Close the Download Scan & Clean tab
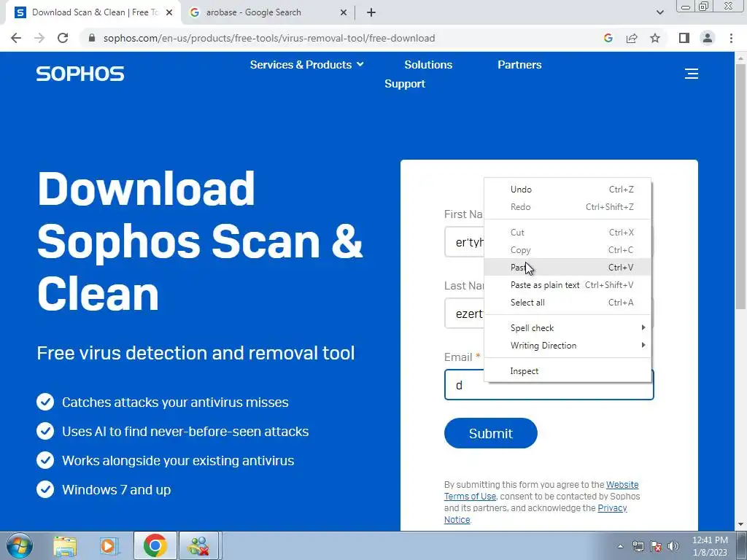Screen dimensions: 747x560 [169, 13]
